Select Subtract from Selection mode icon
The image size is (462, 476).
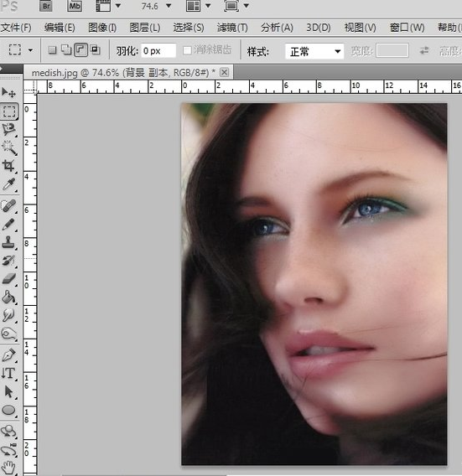pyautogui.click(x=80, y=49)
